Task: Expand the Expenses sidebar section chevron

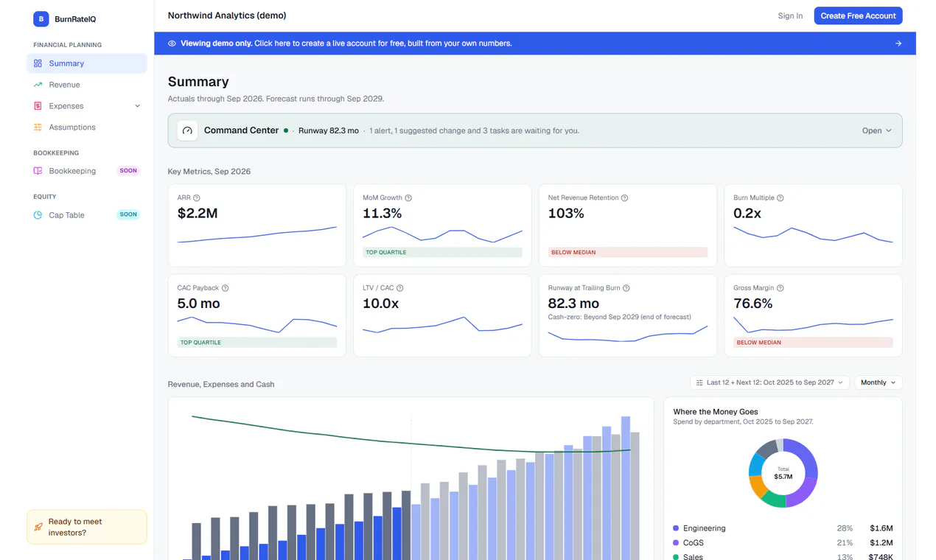Action: click(x=137, y=106)
